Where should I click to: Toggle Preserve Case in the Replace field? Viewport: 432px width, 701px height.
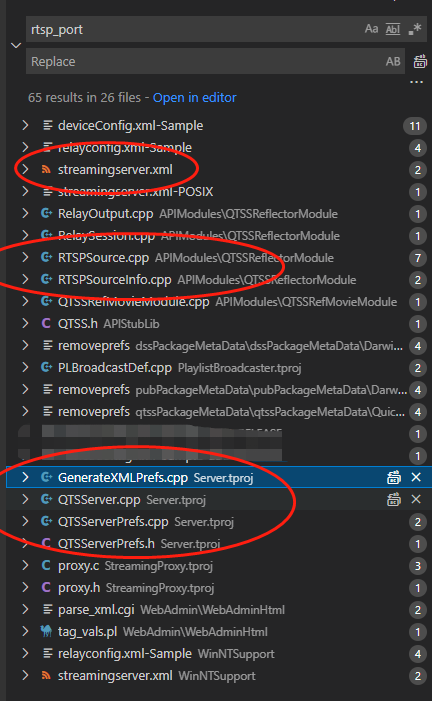[393, 62]
